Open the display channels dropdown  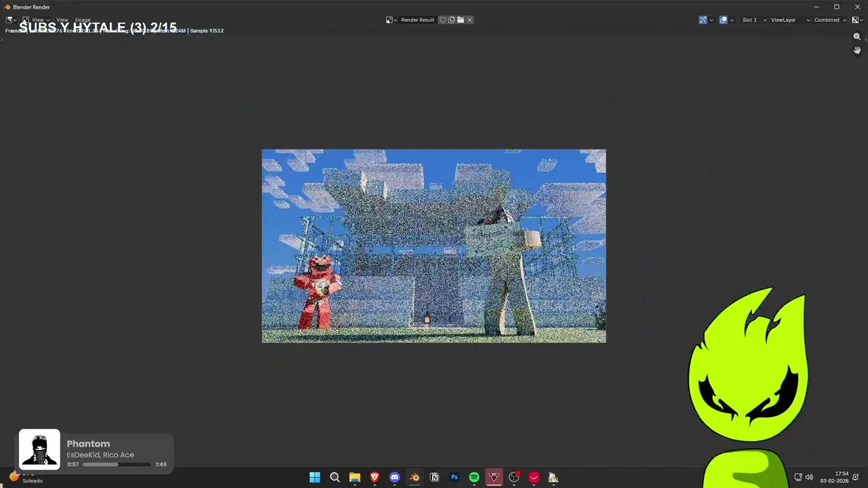[x=857, y=20]
